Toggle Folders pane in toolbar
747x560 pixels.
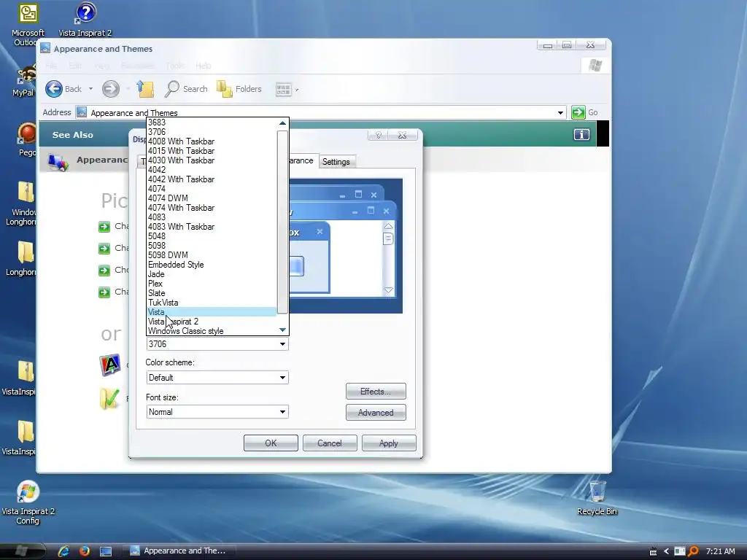pos(239,89)
